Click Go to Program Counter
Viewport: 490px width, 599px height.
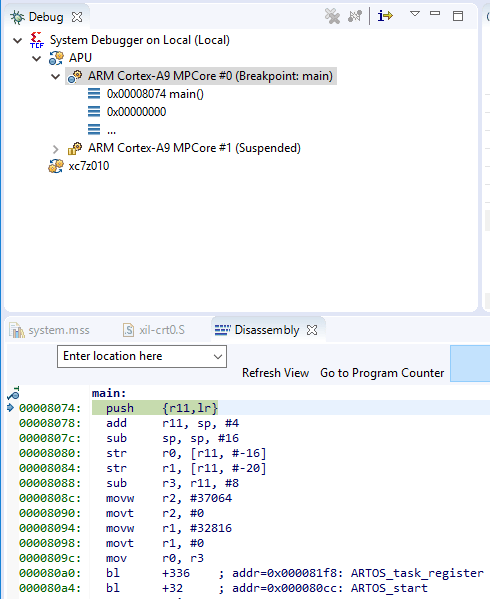[382, 373]
